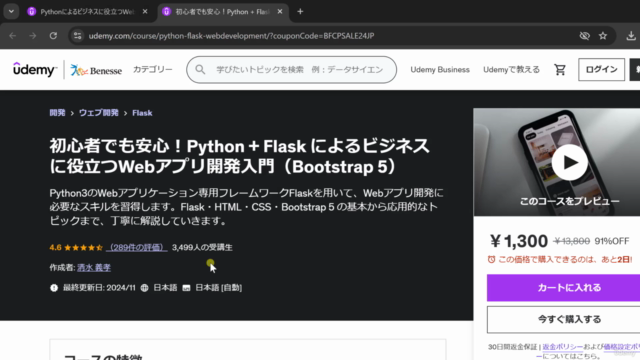Click the カートに入れる button

coord(569,288)
